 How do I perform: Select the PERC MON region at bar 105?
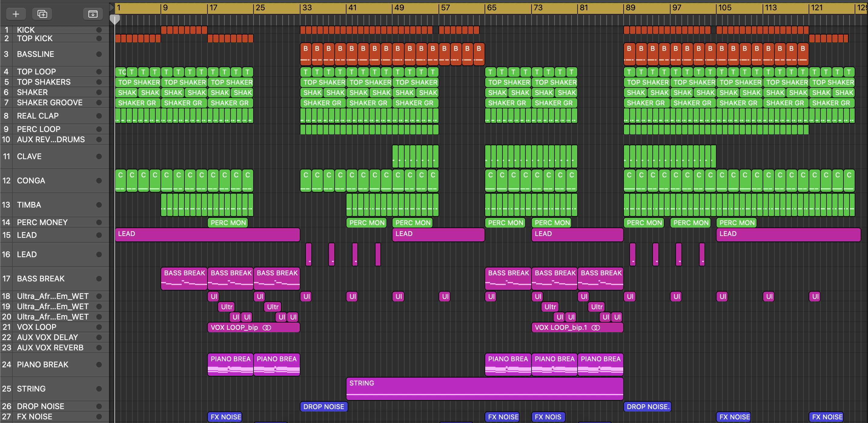click(737, 222)
